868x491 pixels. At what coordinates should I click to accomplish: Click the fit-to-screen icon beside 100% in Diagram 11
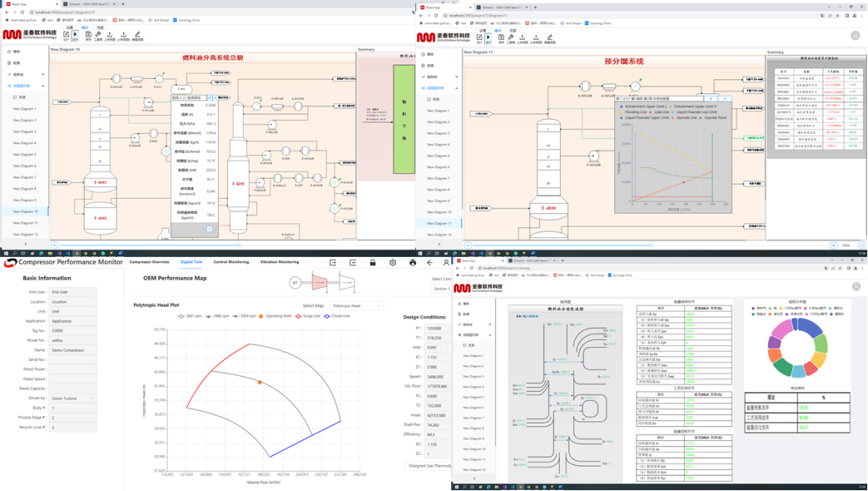(x=863, y=245)
